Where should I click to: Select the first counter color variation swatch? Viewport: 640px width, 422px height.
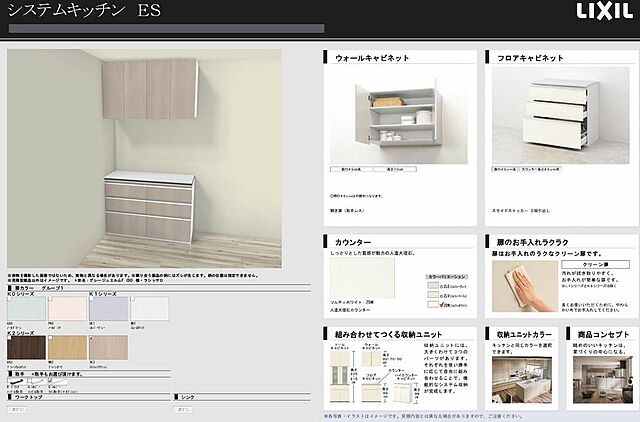pyautogui.click(x=433, y=286)
